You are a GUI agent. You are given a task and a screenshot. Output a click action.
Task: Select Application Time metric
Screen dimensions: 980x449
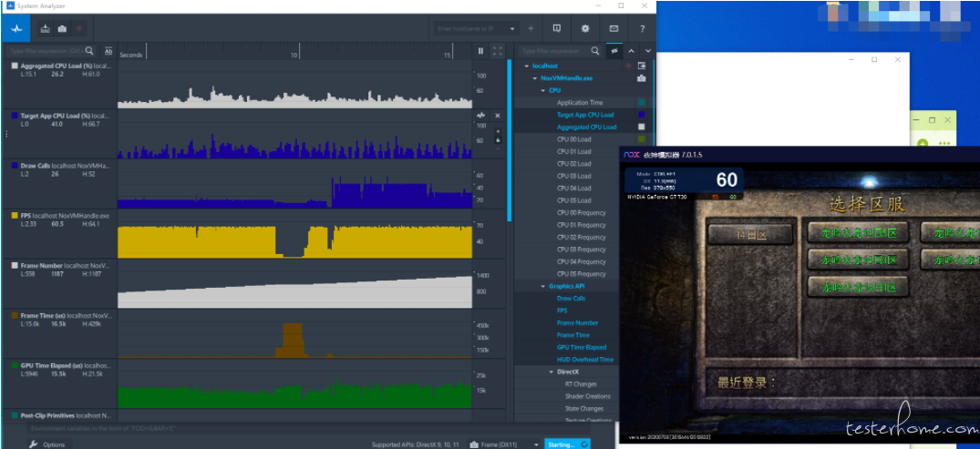click(x=580, y=102)
